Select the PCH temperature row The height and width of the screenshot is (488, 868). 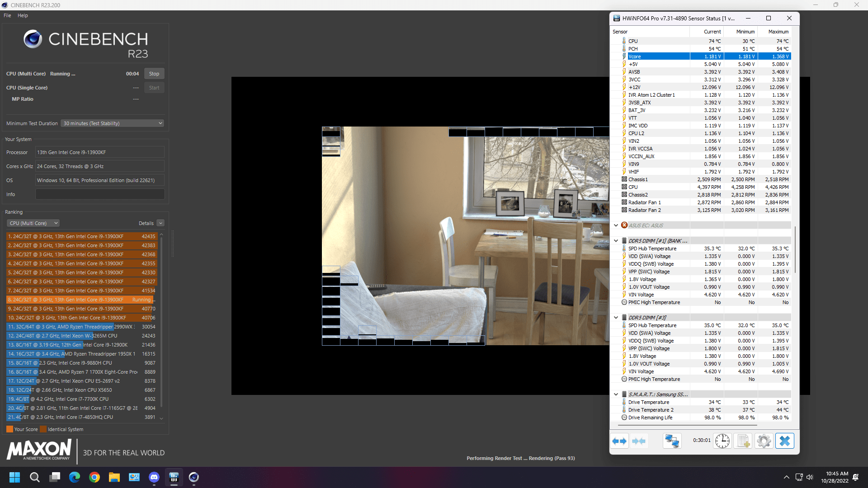(x=701, y=49)
